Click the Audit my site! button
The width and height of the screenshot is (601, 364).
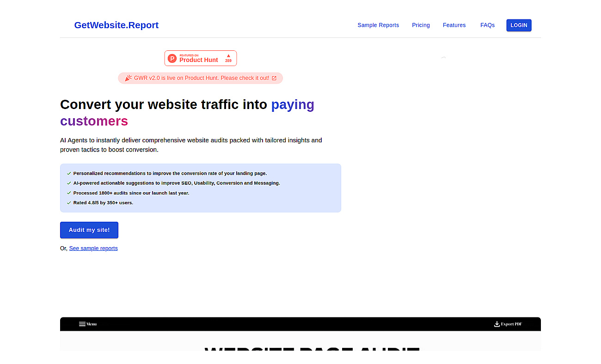[89, 230]
